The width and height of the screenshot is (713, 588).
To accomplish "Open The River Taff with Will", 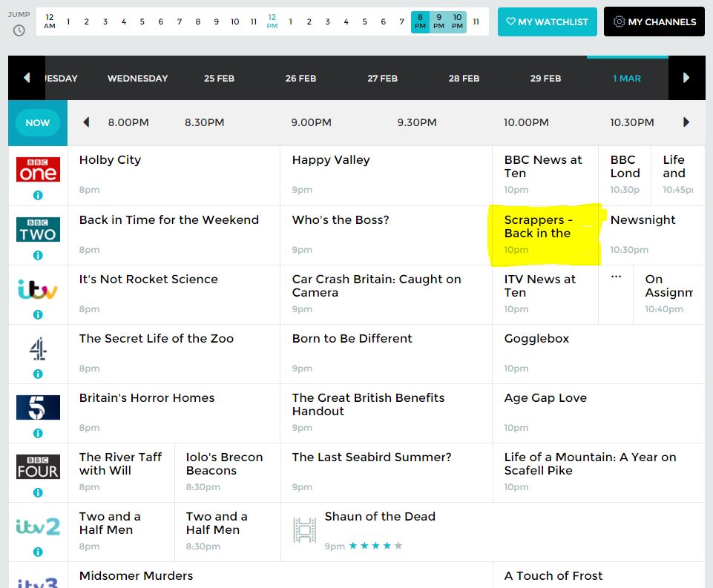I will click(121, 473).
